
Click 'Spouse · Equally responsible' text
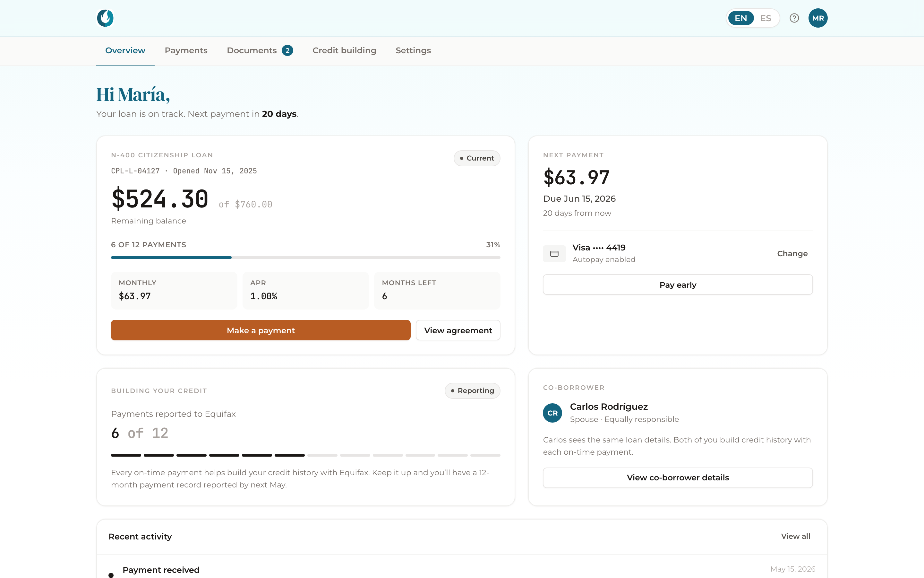click(624, 419)
